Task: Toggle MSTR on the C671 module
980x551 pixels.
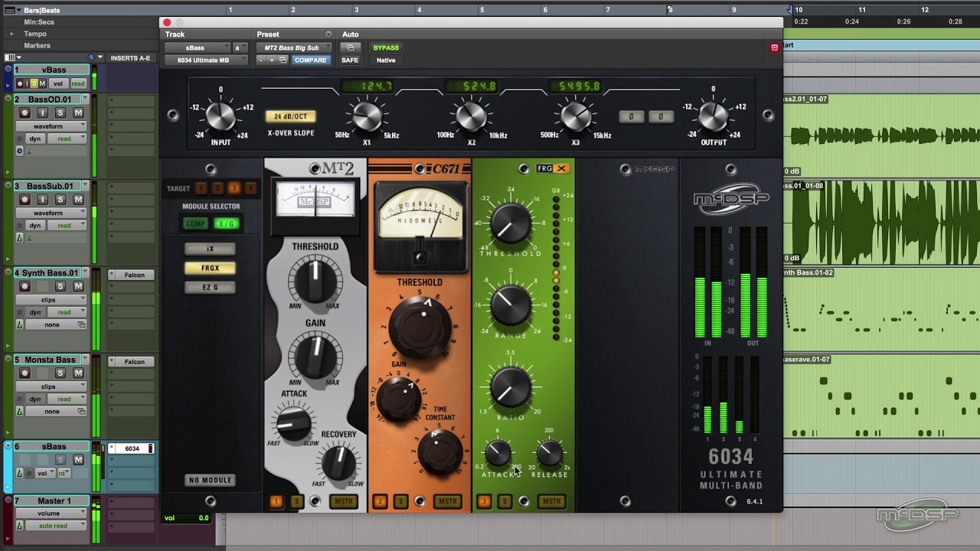Action: tap(447, 502)
